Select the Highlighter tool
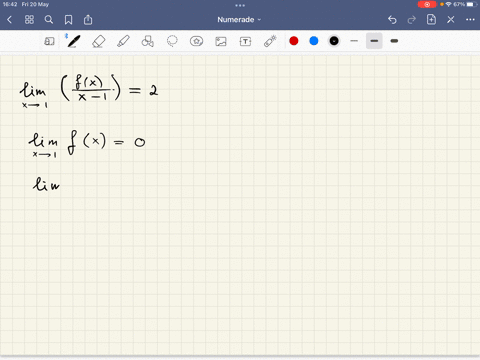 tap(123, 41)
